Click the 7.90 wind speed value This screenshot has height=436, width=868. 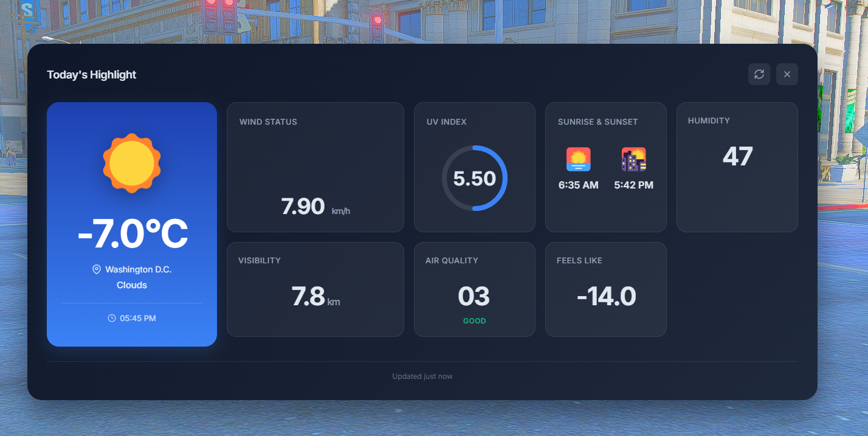(x=303, y=207)
